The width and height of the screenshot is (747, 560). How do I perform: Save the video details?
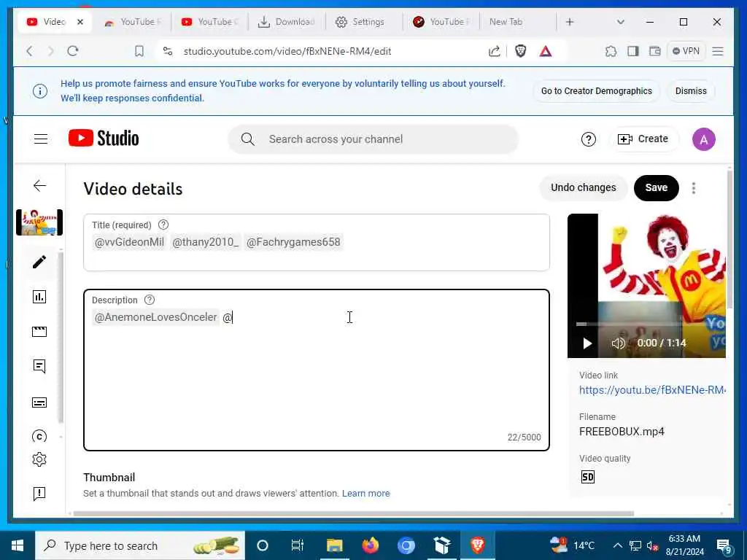656,187
